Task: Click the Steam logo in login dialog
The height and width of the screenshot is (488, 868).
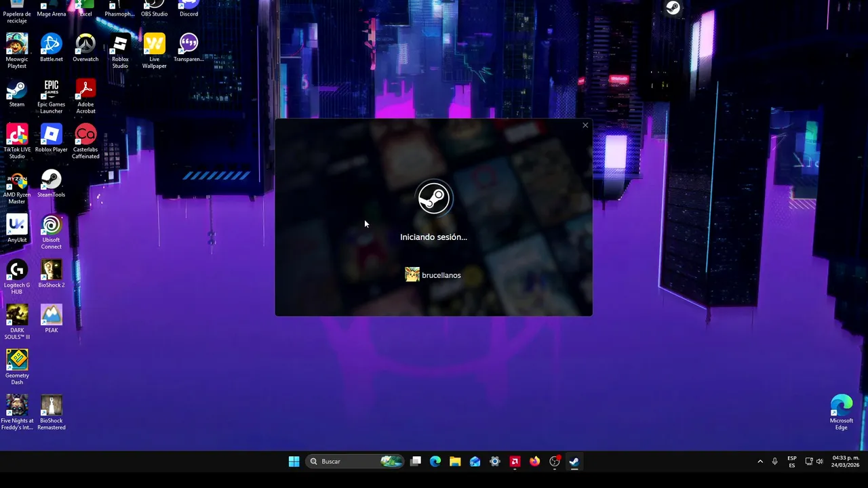Action: click(433, 198)
